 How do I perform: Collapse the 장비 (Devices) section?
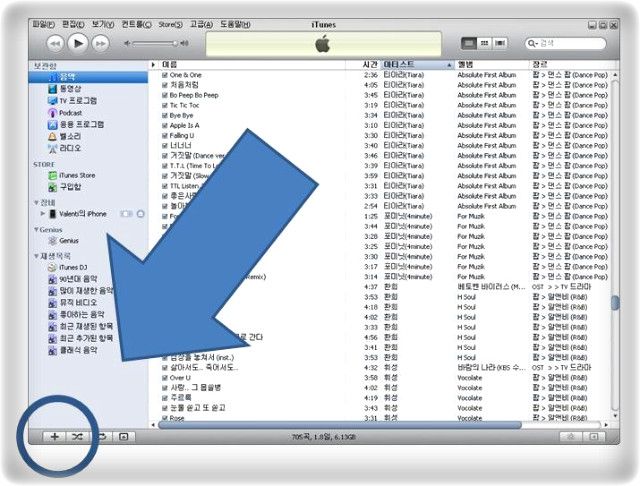[36, 202]
